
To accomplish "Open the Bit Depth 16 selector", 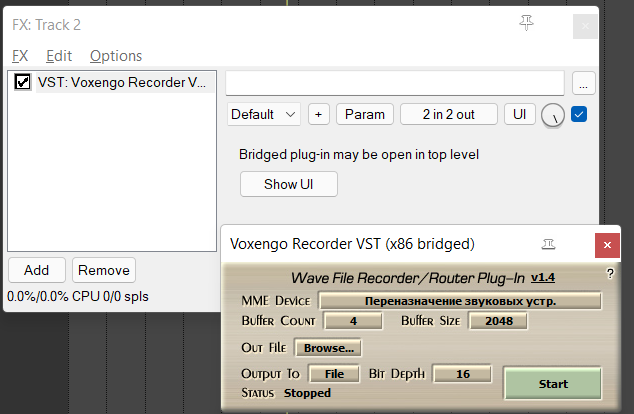I will [x=462, y=373].
